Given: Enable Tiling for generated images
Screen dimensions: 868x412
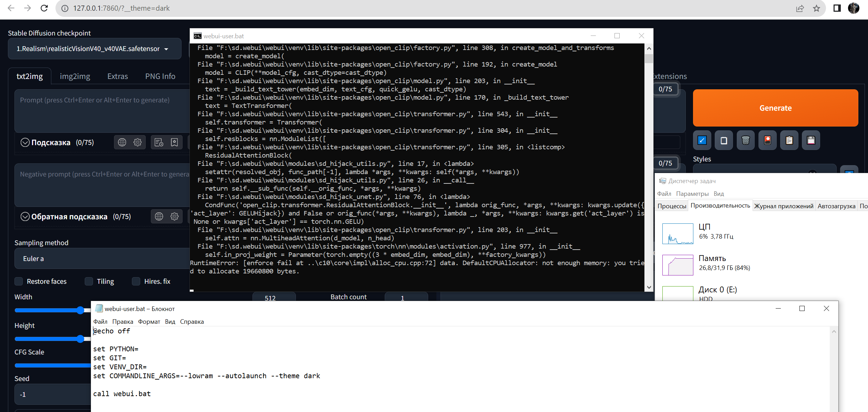Looking at the screenshot, I should 89,281.
